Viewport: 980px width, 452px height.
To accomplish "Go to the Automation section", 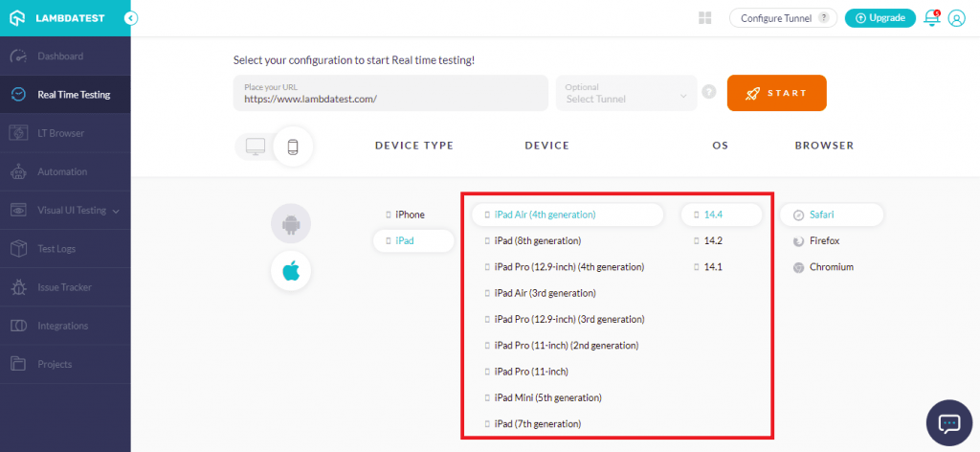I will tap(62, 171).
